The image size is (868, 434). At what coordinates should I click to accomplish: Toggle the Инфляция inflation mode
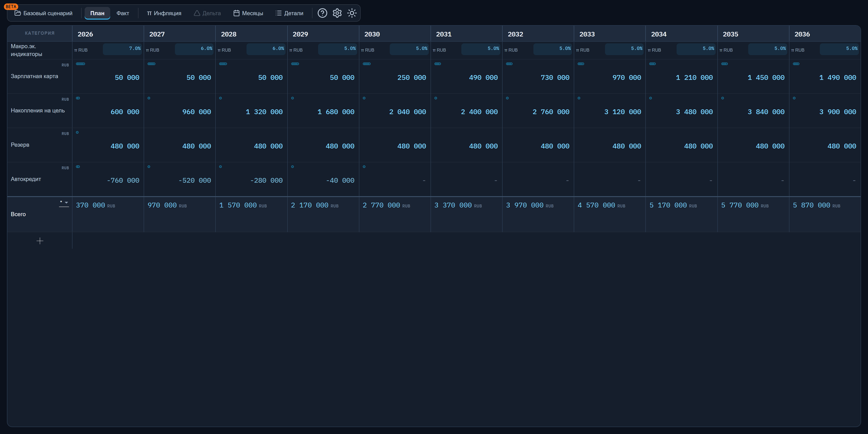click(x=164, y=13)
